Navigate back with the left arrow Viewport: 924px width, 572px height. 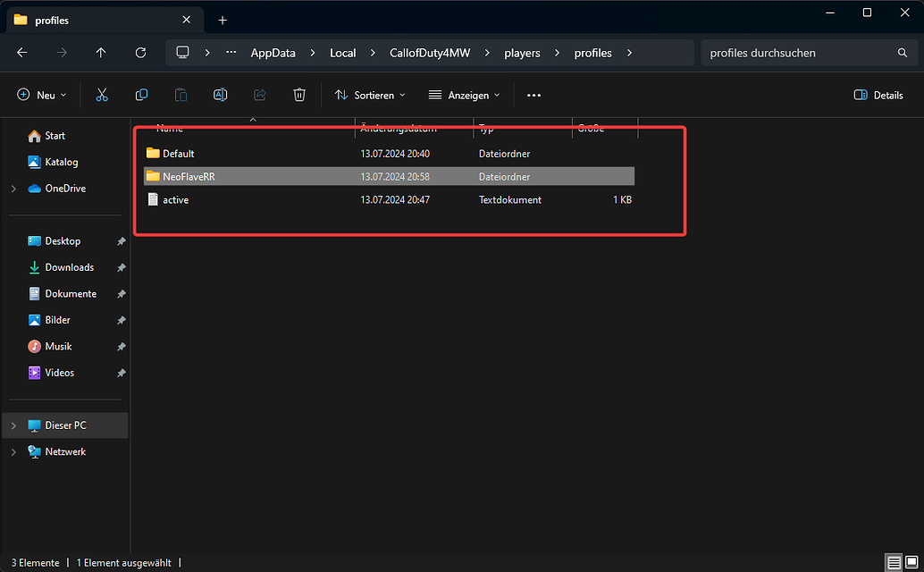pos(22,53)
